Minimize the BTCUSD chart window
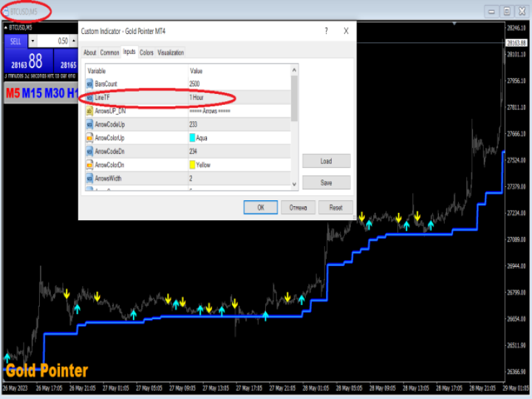532x399 pixels. coord(491,12)
